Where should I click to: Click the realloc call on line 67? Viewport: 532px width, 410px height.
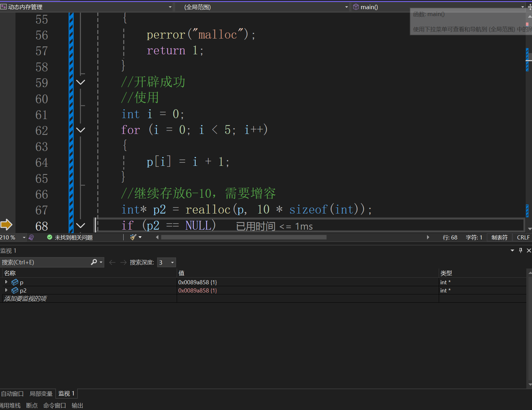click(208, 209)
